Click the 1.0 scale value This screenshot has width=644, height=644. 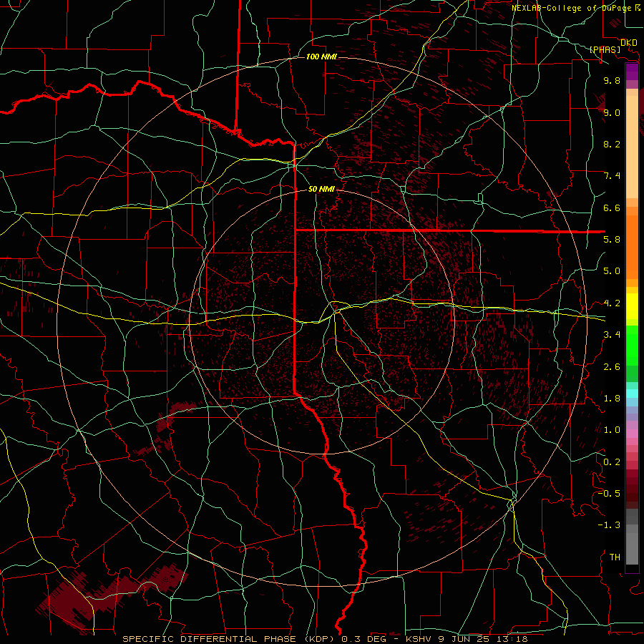point(612,430)
